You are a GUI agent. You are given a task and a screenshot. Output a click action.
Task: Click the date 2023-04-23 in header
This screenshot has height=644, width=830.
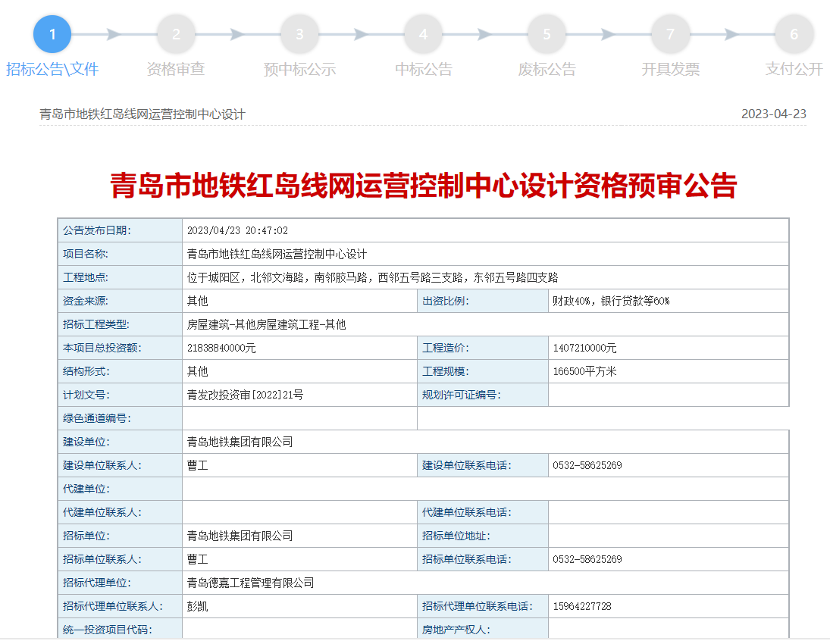point(773,114)
